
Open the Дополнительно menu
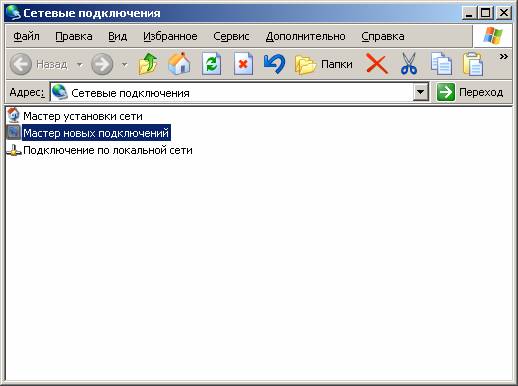305,36
